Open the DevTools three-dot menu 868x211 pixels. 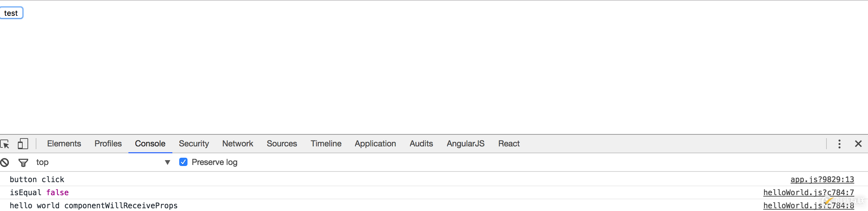pos(840,144)
